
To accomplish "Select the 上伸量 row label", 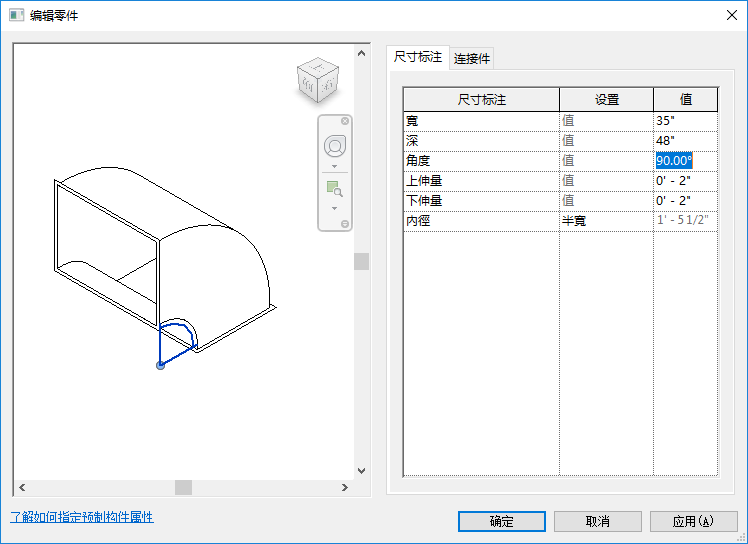I will tap(481, 181).
